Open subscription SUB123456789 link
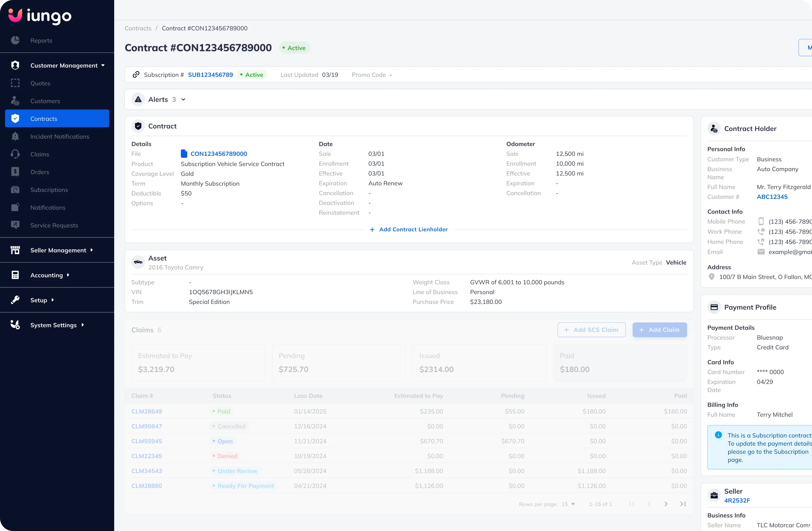812x531 pixels. click(210, 75)
